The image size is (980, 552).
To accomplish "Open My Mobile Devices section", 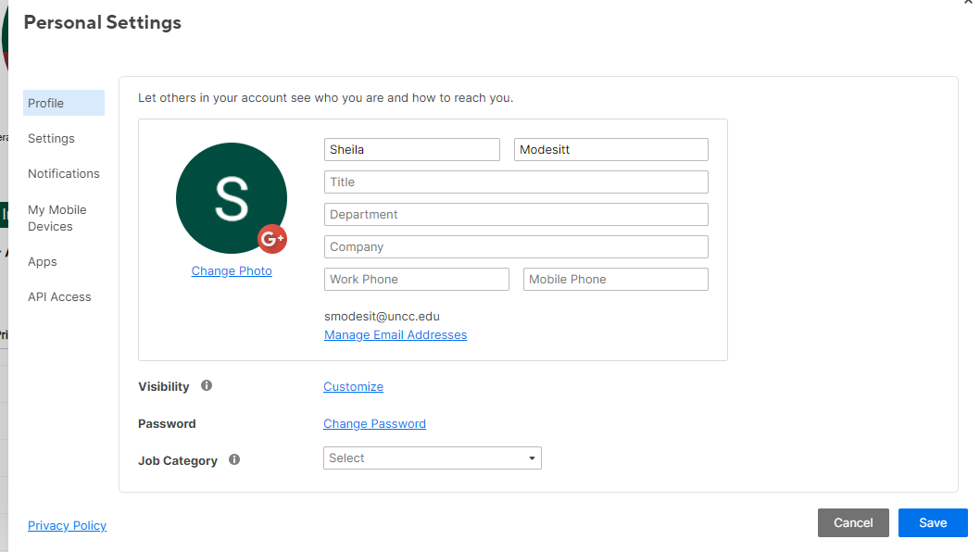I will [x=57, y=219].
